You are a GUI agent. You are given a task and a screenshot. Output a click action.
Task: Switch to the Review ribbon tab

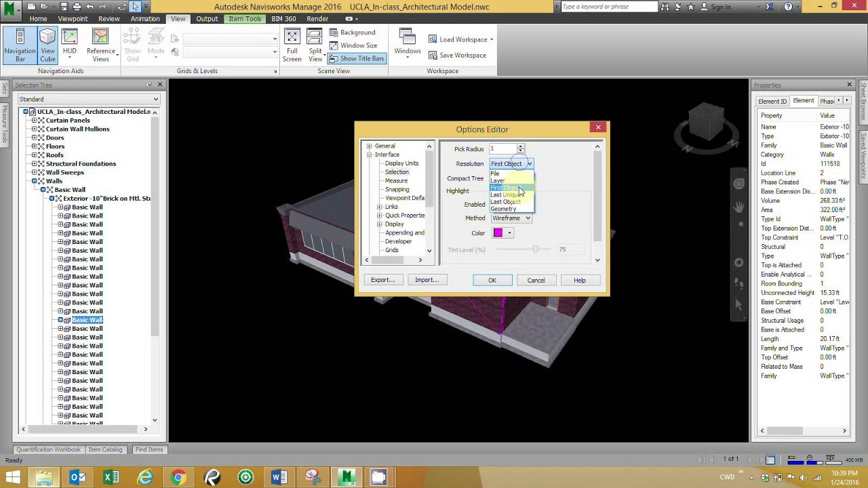click(108, 19)
